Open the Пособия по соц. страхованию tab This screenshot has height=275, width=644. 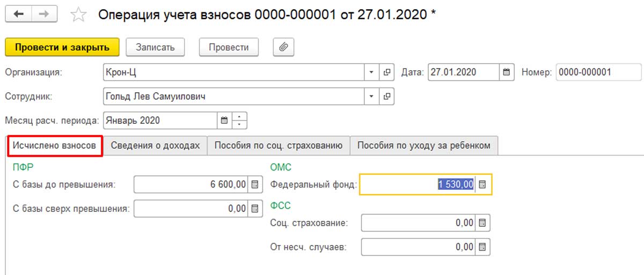point(278,145)
